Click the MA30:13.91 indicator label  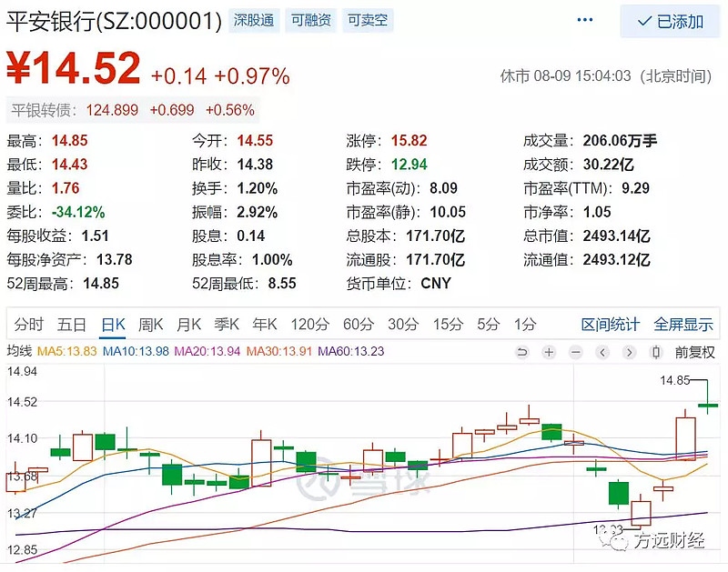279,351
